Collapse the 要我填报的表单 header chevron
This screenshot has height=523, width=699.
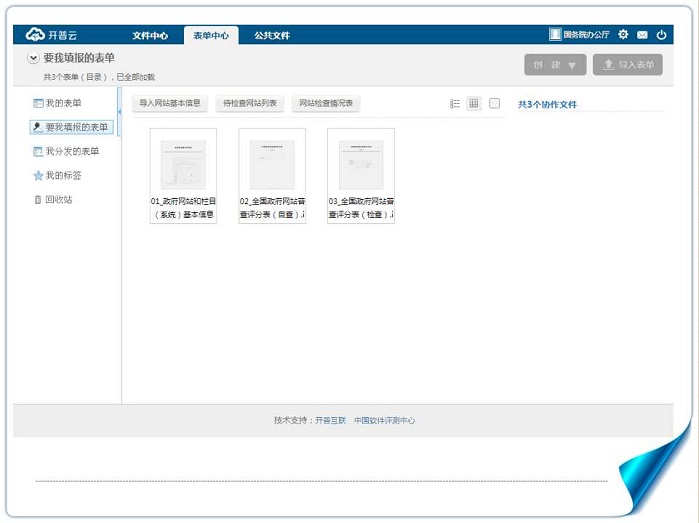coord(33,59)
